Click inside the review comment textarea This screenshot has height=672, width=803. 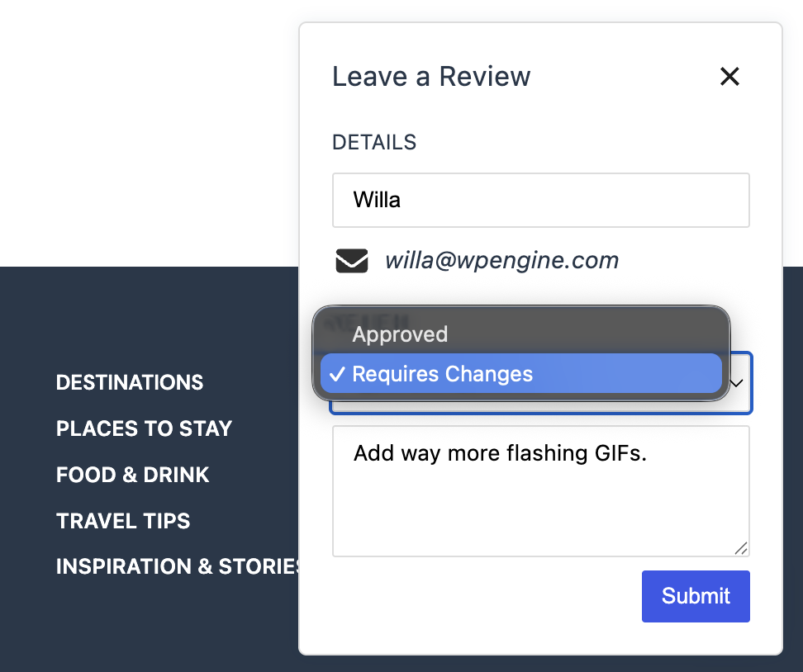[541, 491]
